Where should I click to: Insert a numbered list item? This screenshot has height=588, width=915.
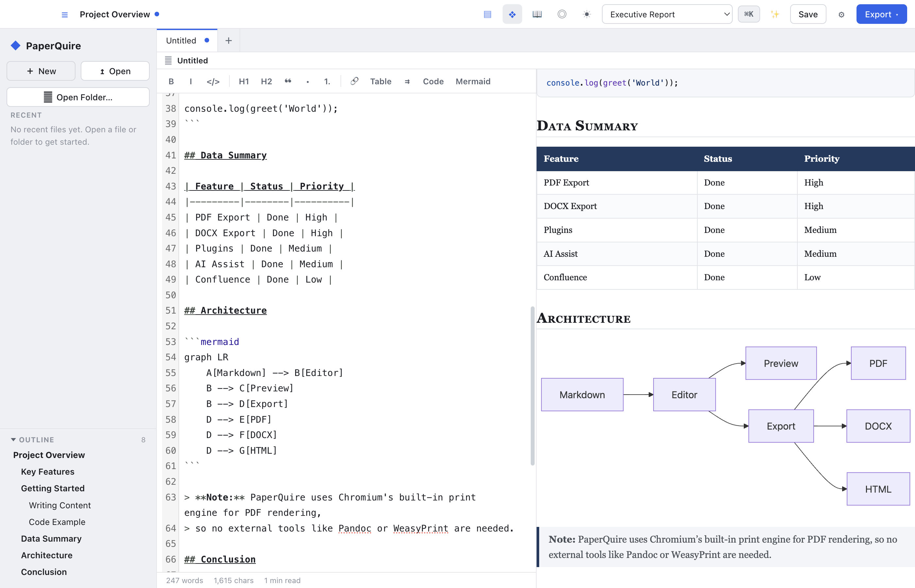click(x=327, y=81)
